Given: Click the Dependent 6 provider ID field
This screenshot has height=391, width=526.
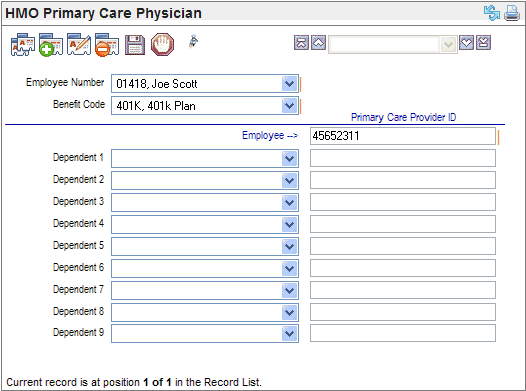Looking at the screenshot, I should pos(403,268).
